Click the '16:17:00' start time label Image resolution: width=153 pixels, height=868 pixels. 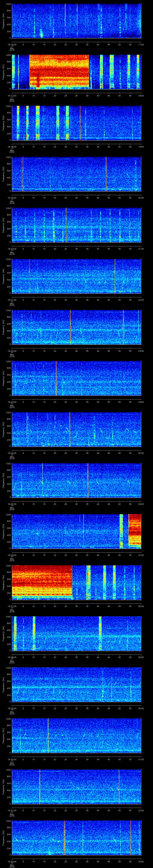tap(12, 95)
